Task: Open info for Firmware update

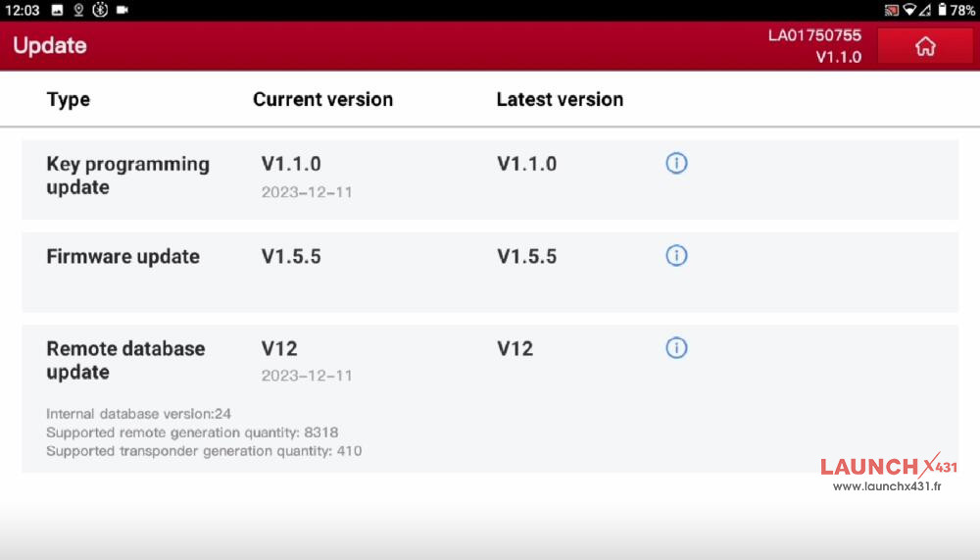Action: tap(676, 256)
